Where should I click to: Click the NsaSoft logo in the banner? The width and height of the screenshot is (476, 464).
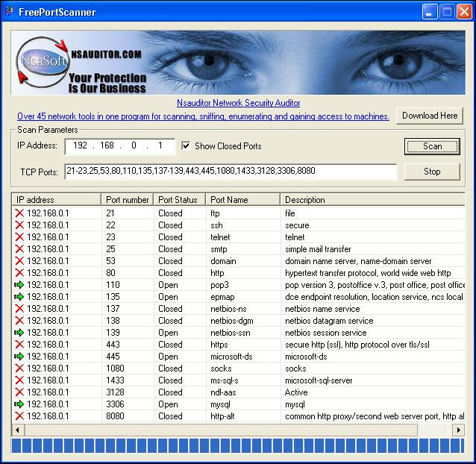pyautogui.click(x=40, y=64)
